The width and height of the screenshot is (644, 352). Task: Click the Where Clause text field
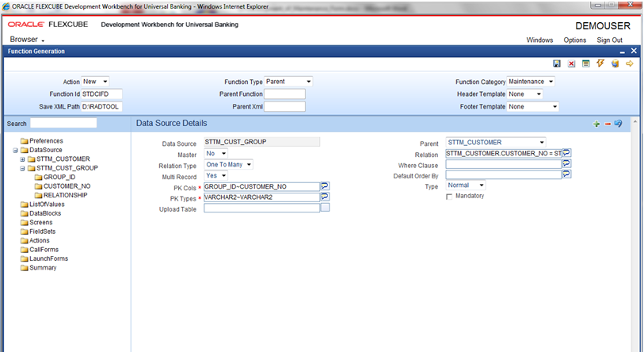[x=504, y=164]
